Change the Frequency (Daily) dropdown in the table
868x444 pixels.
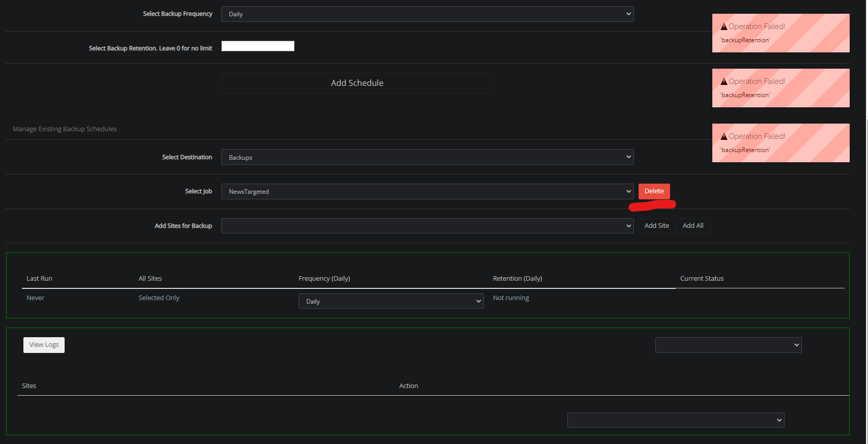pos(391,301)
